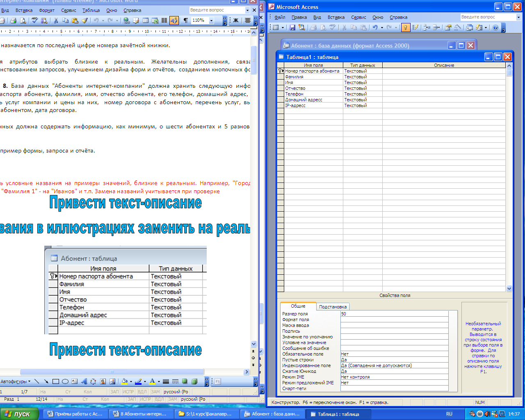Open the Файл menu in Access
This screenshot has height=420, width=525.
click(x=280, y=17)
